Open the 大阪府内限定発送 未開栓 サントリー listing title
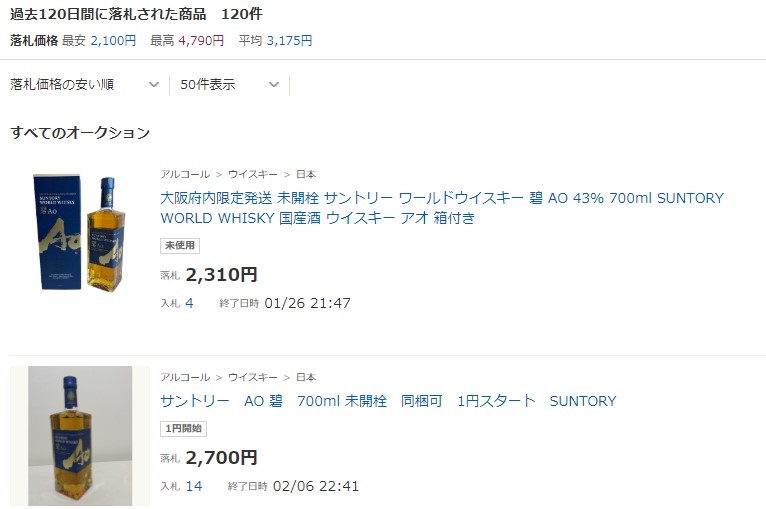 [442, 208]
